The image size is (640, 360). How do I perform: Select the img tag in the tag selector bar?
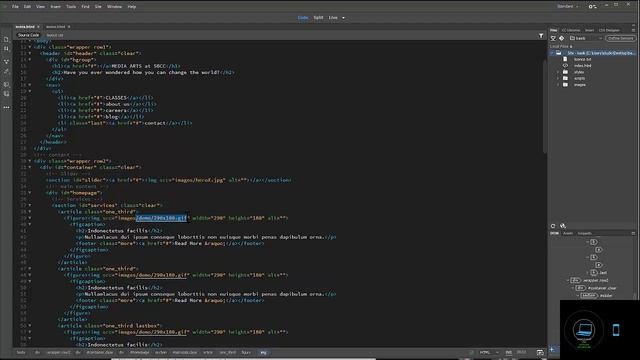(x=263, y=353)
